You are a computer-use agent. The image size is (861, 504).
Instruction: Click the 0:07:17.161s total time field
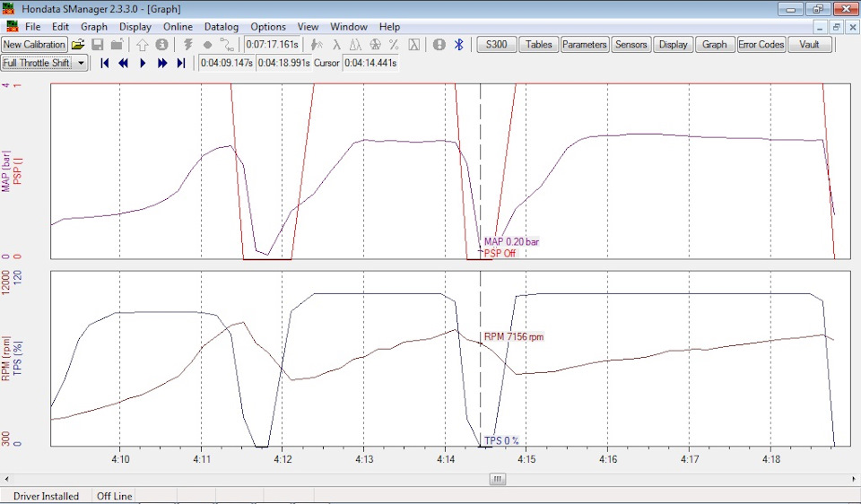coord(272,45)
